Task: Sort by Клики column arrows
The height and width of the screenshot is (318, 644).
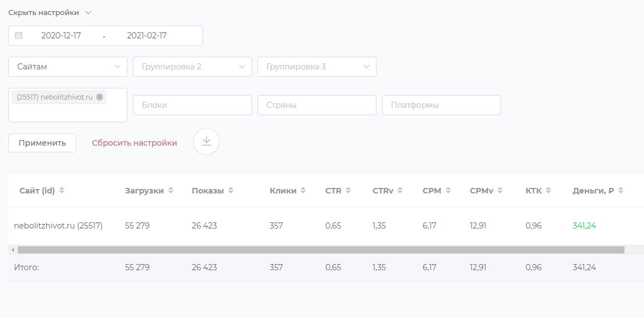Action: (x=303, y=191)
